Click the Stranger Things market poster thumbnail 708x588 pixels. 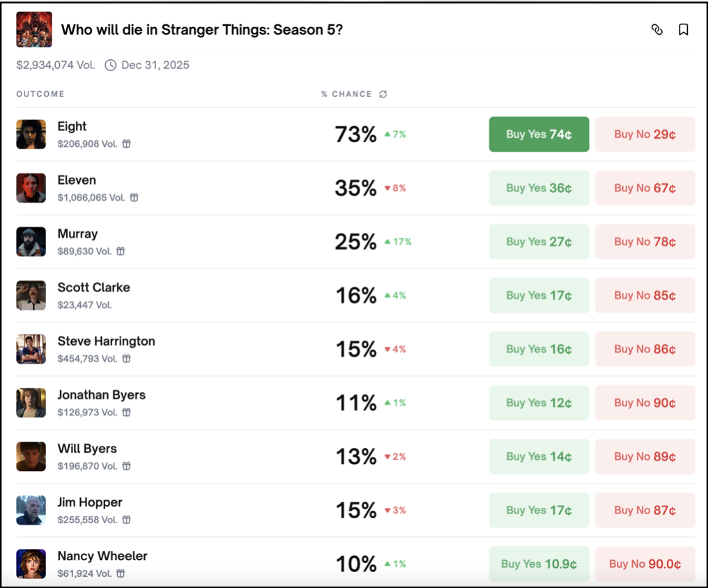point(34,29)
